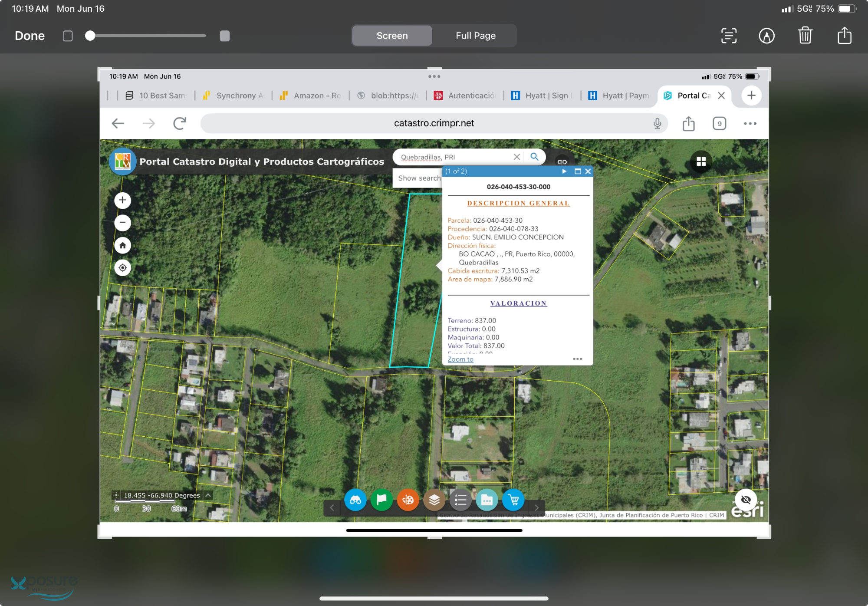
Task: Tap the catastro.crimpr.net address bar
Action: [434, 123]
